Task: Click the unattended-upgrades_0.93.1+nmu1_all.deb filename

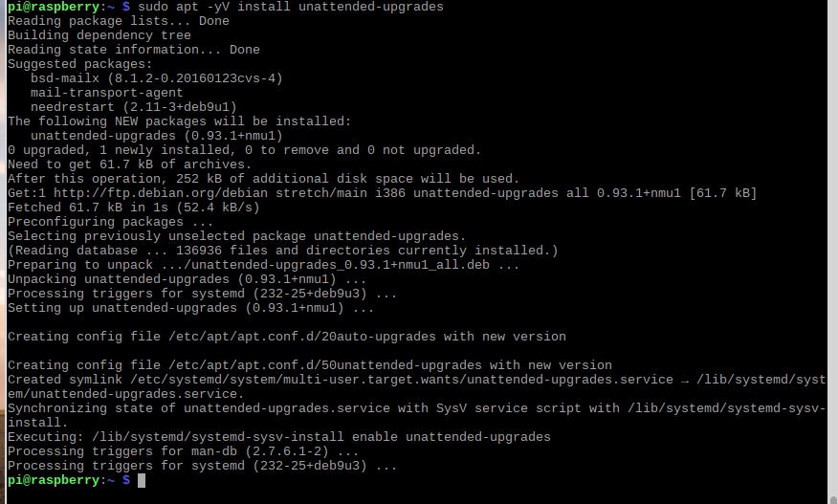Action: pos(341,265)
